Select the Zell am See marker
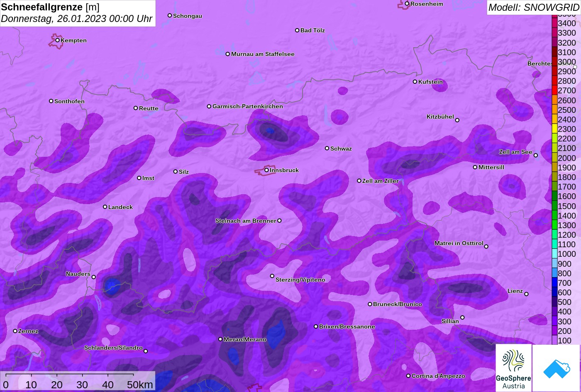Screen dimensions: 581x392 [x=535, y=155]
